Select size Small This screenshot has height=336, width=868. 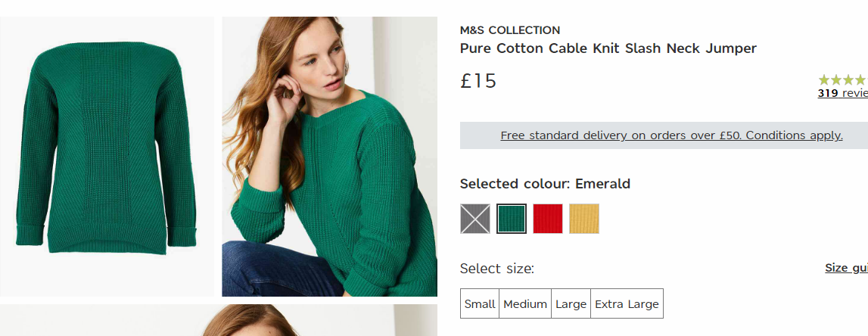click(480, 304)
